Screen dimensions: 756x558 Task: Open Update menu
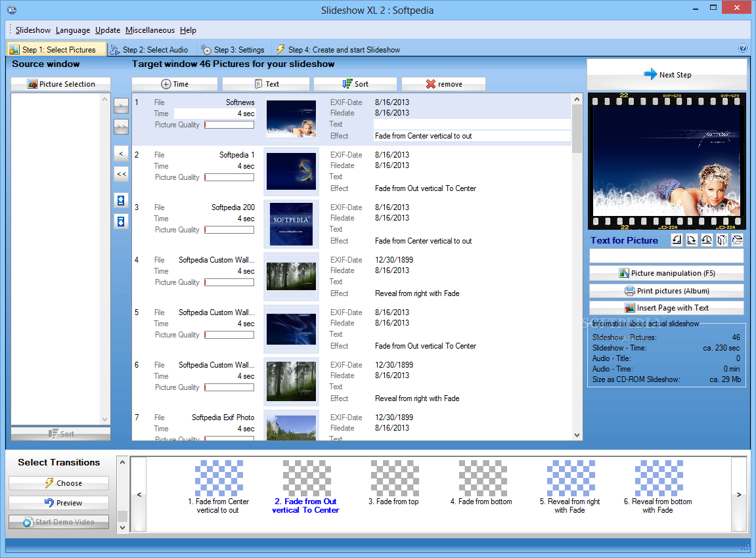point(108,30)
